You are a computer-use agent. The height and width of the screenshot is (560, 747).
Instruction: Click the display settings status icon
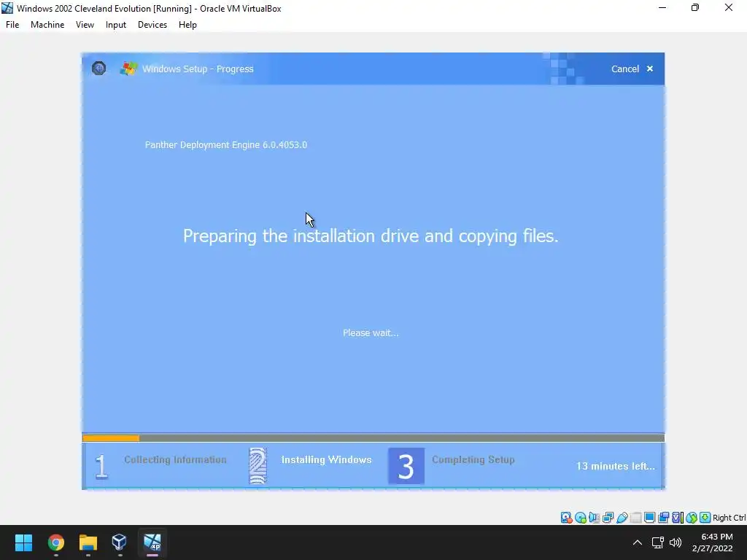[649, 518]
